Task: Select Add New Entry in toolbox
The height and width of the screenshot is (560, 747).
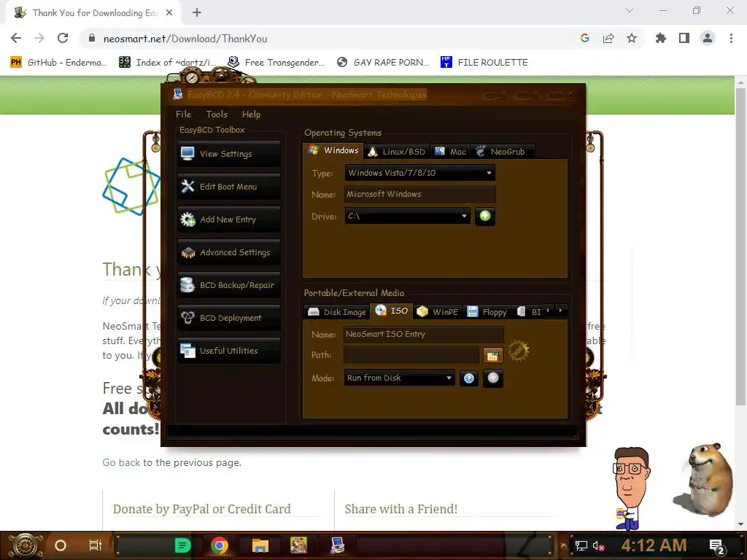Action: [x=229, y=219]
